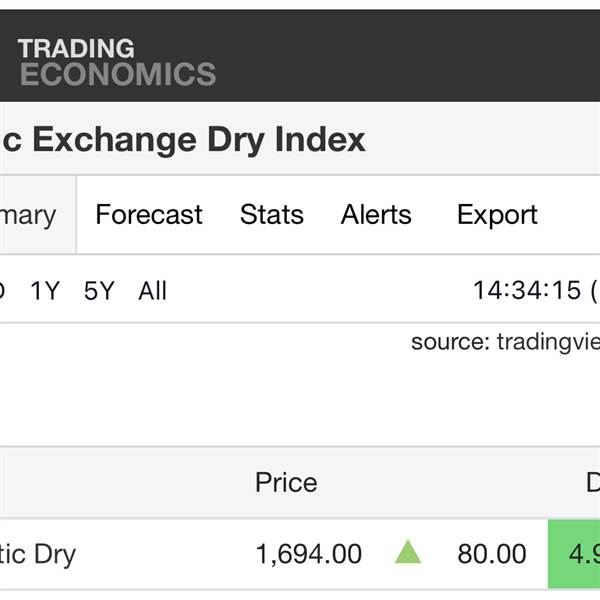Click the 80.00 change value

click(492, 554)
